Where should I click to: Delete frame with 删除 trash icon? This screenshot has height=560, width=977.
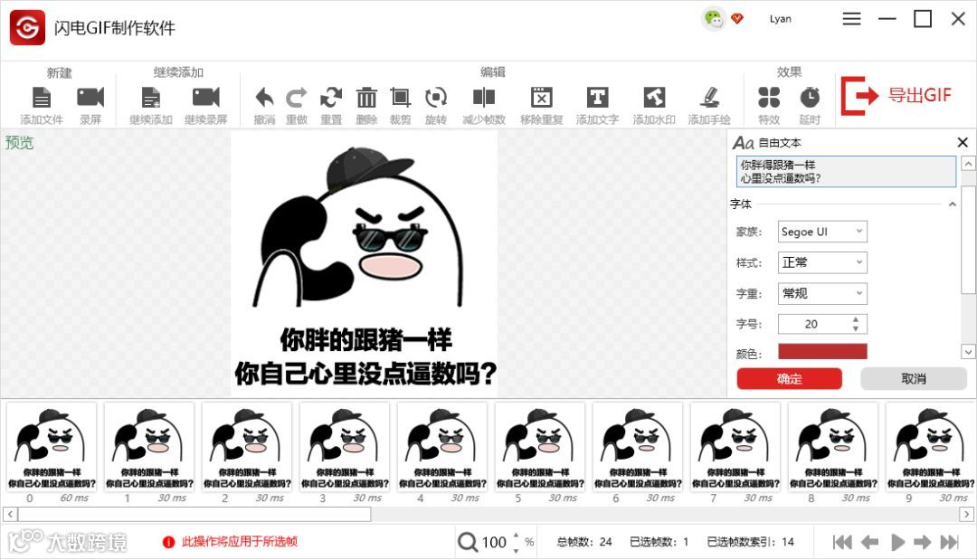click(366, 98)
